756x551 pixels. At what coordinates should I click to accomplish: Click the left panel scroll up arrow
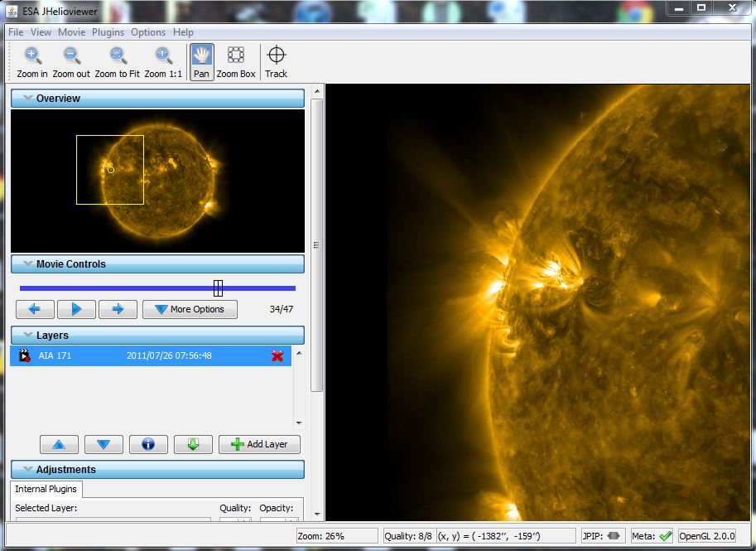pyautogui.click(x=317, y=90)
